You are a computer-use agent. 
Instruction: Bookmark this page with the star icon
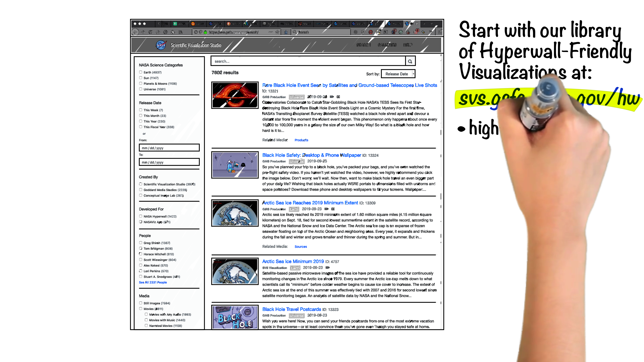pyautogui.click(x=277, y=32)
